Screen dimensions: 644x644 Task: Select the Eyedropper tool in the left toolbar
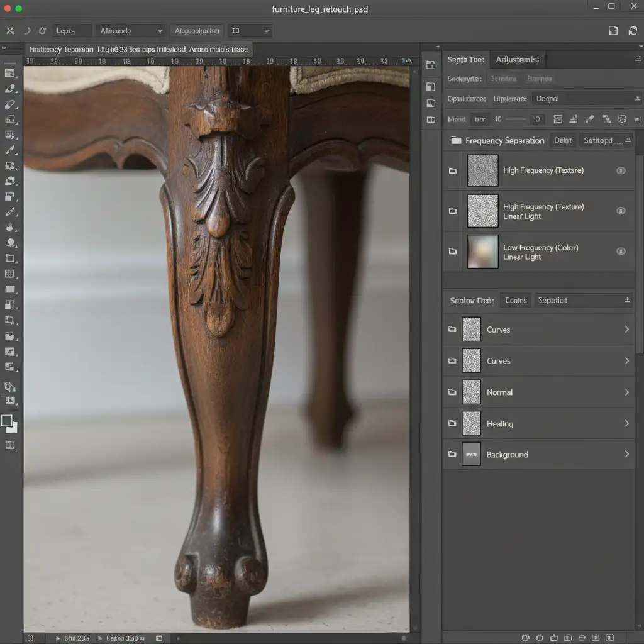10,150
